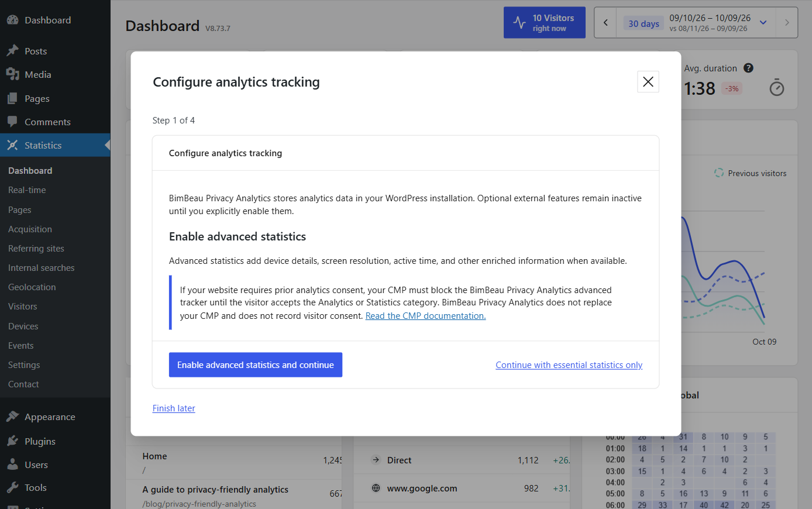Click the -3% change badge
Image resolution: width=812 pixels, height=509 pixels.
732,88
